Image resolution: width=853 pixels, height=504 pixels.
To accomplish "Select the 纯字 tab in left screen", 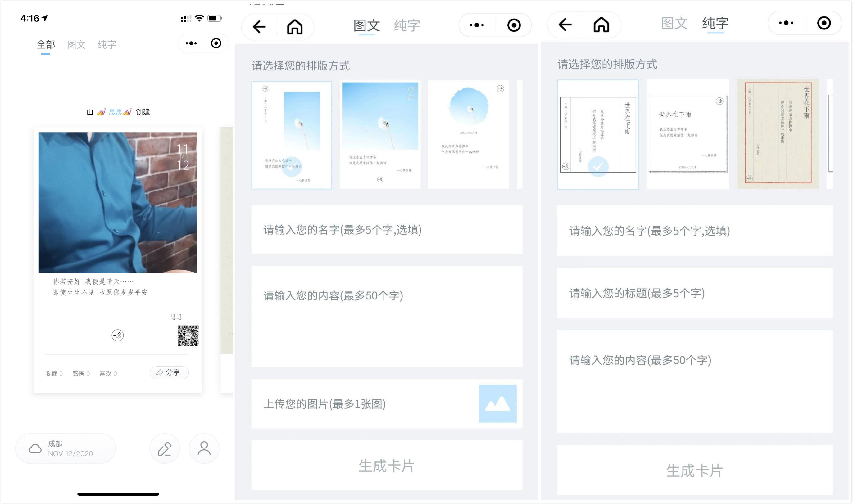I will click(107, 44).
